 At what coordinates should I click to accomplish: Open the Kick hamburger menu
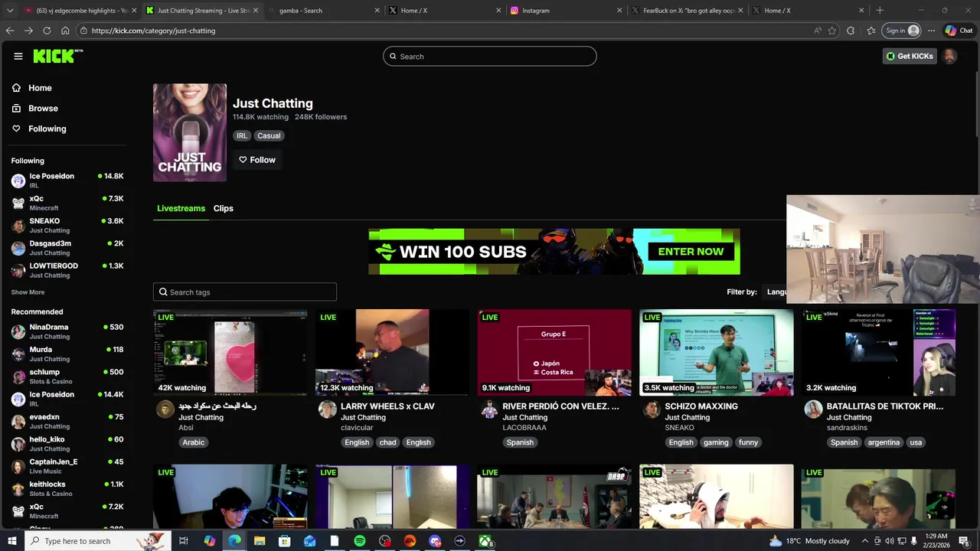(18, 56)
